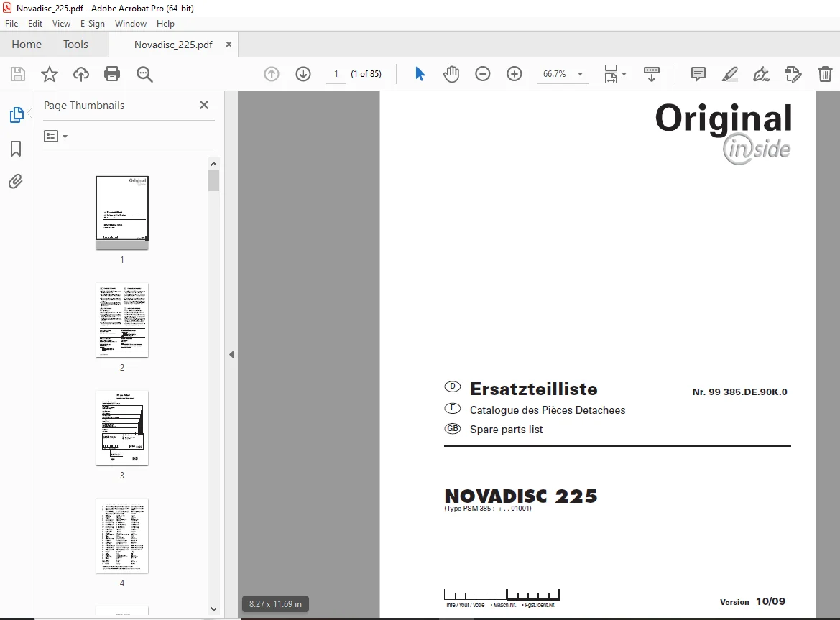Select the arrow selection tool

[420, 74]
